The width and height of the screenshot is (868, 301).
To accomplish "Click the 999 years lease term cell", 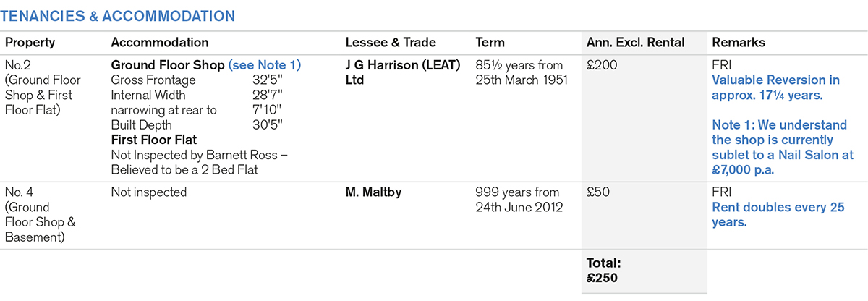I will (519, 200).
